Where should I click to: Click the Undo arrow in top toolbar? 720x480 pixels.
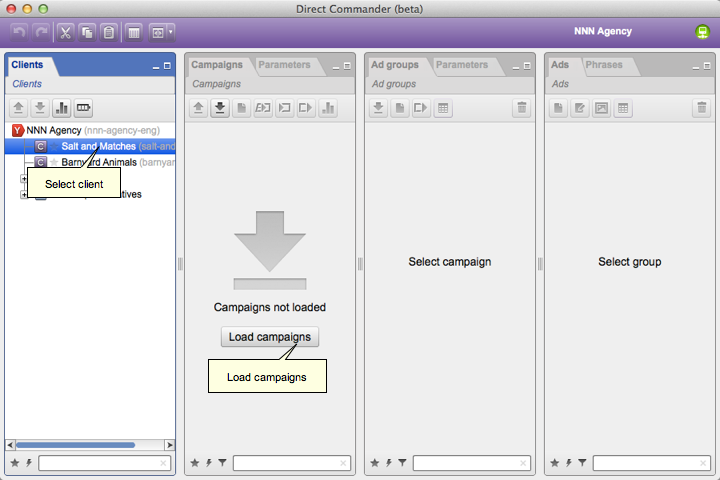coord(19,33)
